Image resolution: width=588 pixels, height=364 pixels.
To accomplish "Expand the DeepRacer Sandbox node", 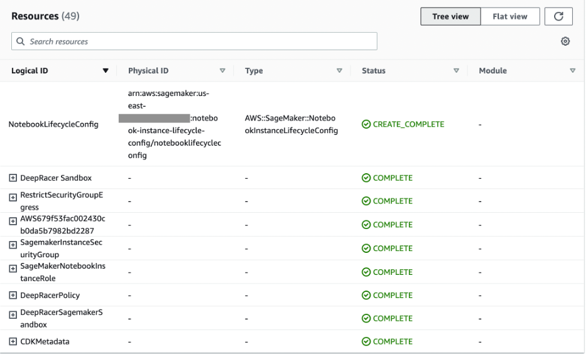I will [x=13, y=178].
